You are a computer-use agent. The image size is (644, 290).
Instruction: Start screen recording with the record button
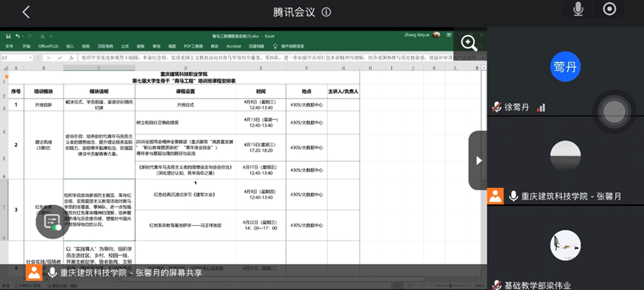(x=609, y=9)
